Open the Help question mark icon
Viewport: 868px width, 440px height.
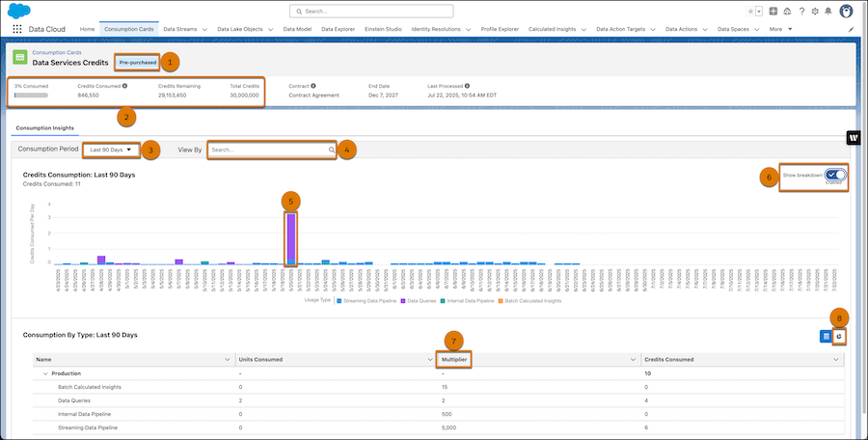pyautogui.click(x=801, y=11)
